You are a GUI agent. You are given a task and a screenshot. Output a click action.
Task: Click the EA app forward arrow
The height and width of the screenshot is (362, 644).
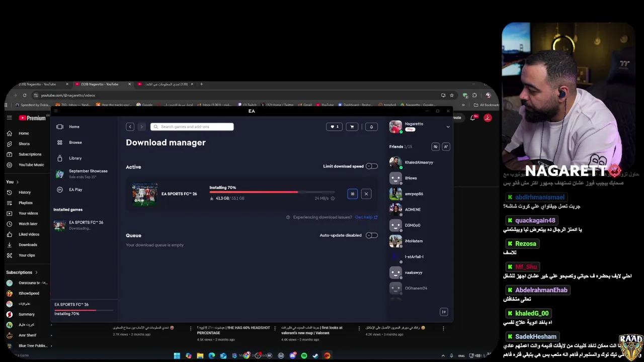click(x=141, y=127)
